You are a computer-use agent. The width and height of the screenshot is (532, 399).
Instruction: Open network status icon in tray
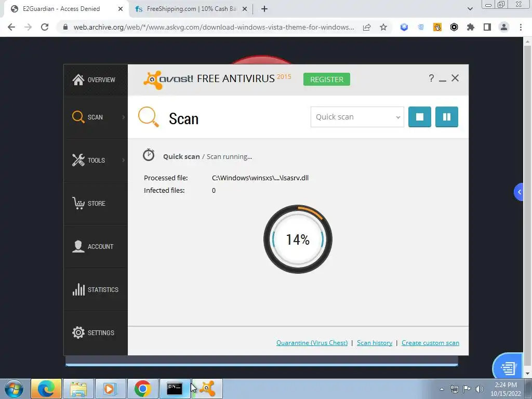pos(454,389)
